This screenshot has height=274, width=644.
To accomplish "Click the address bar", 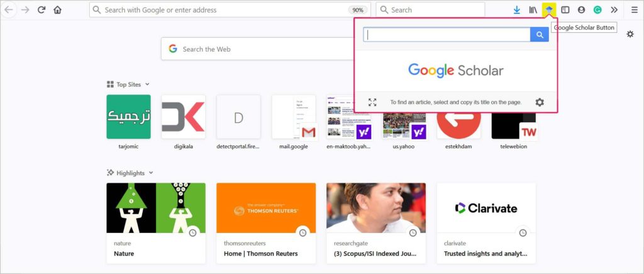I will pyautogui.click(x=230, y=10).
